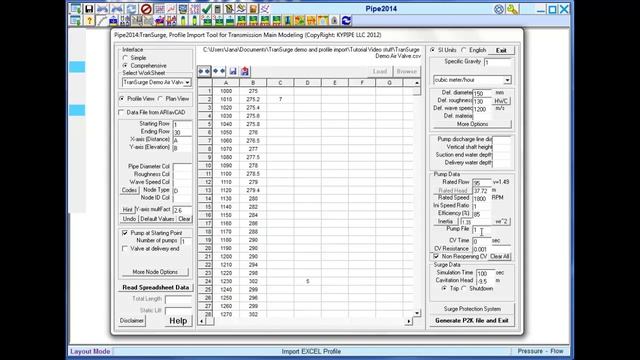The height and width of the screenshot is (360, 640).
Task: Click the Help button
Action: click(x=178, y=321)
